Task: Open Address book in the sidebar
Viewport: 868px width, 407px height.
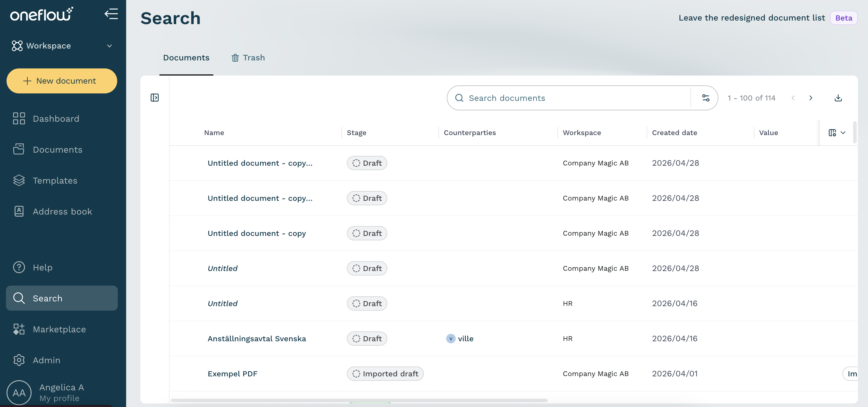Action: tap(62, 211)
